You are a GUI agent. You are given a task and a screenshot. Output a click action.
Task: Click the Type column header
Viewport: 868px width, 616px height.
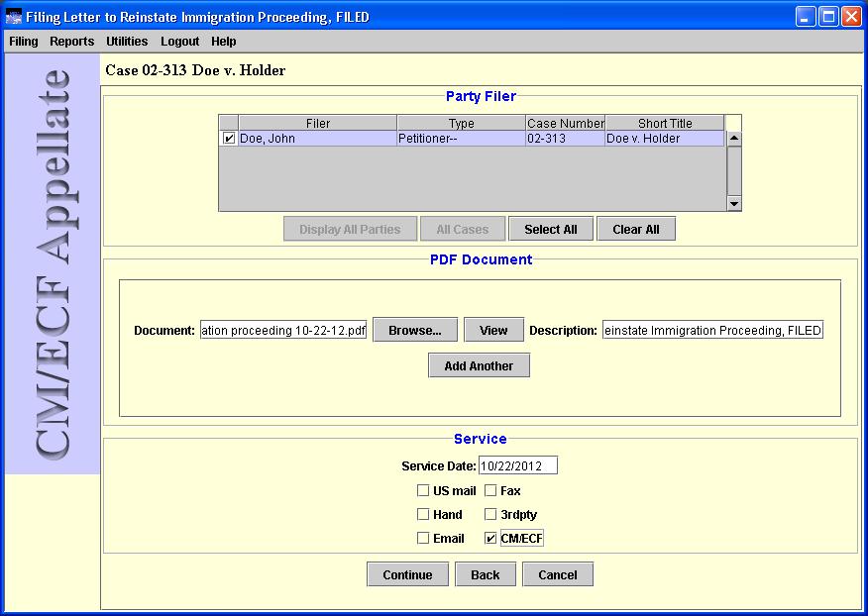461,123
